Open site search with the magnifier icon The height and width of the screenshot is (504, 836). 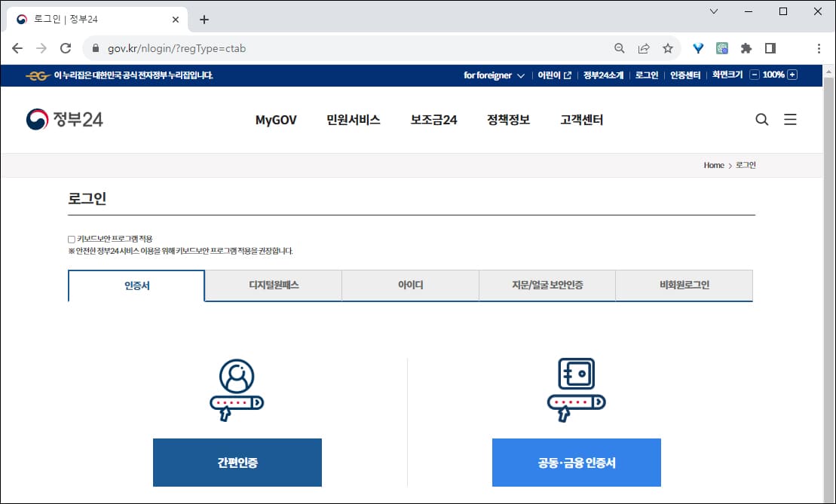[761, 119]
